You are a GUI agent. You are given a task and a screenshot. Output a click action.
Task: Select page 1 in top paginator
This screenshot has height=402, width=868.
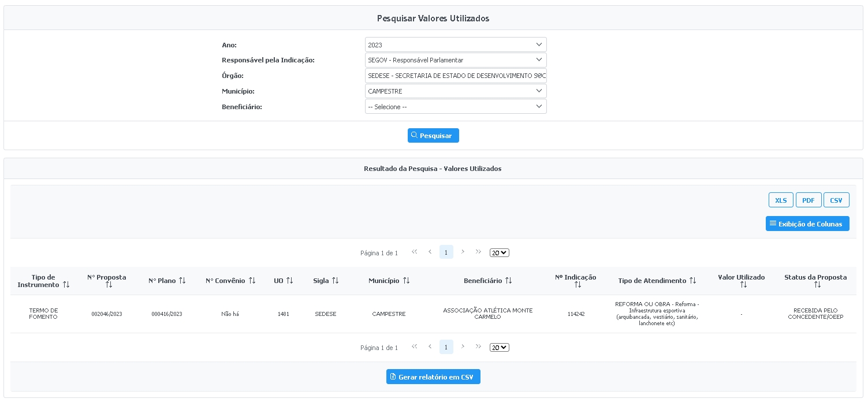pyautogui.click(x=446, y=252)
